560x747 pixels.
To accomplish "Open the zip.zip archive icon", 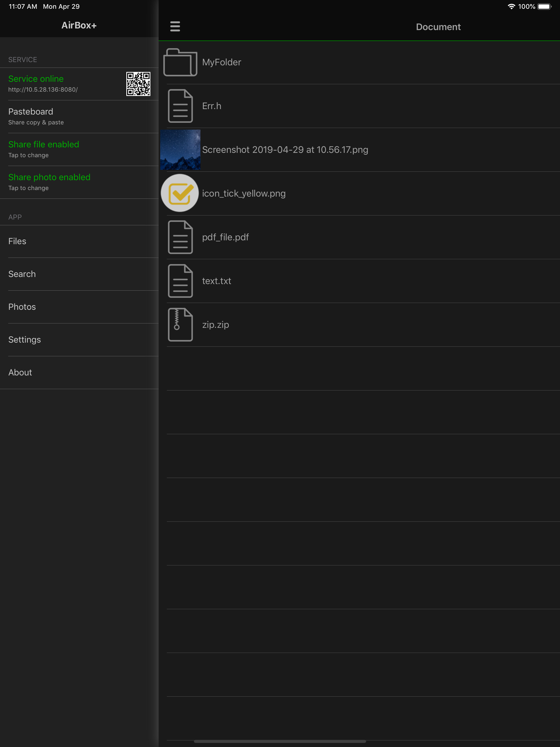I will (x=180, y=325).
